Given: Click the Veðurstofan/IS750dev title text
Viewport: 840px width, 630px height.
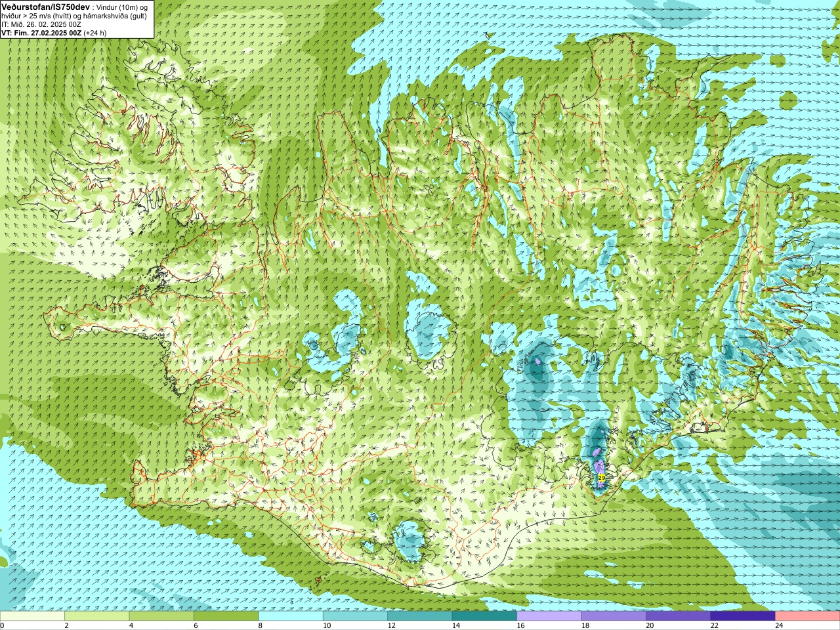Looking at the screenshot, I should click(x=45, y=6).
